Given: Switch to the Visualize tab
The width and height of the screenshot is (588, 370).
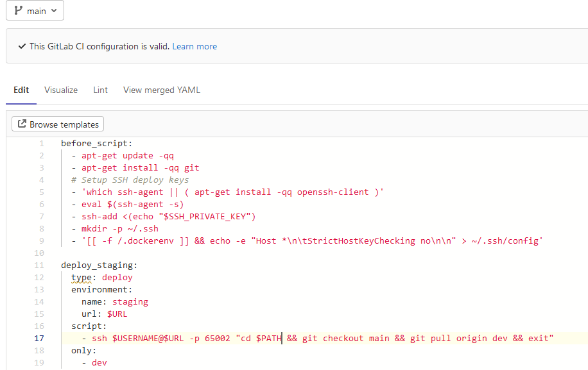Looking at the screenshot, I should point(60,90).
